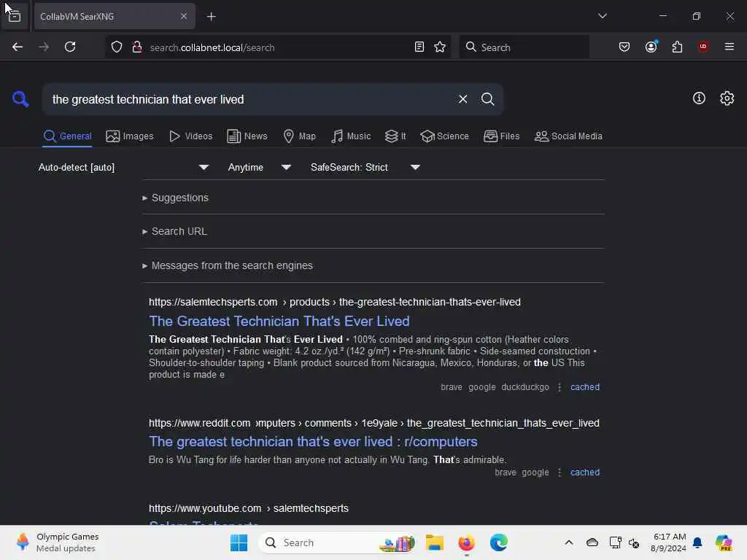747x560 pixels.
Task: Expand the Search URL section
Action: 174,231
